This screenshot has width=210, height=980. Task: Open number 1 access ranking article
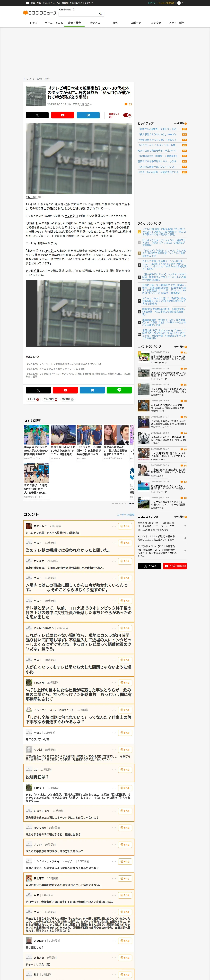[164, 232]
